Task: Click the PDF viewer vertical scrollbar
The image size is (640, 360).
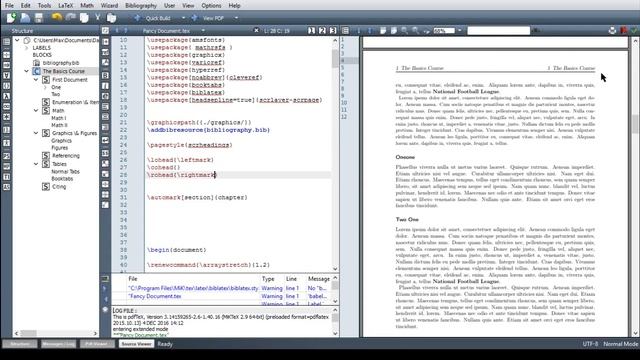Action: tap(635, 124)
